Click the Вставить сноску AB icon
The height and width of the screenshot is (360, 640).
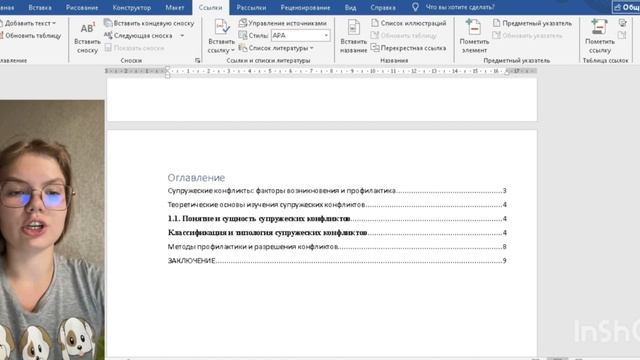click(x=87, y=28)
